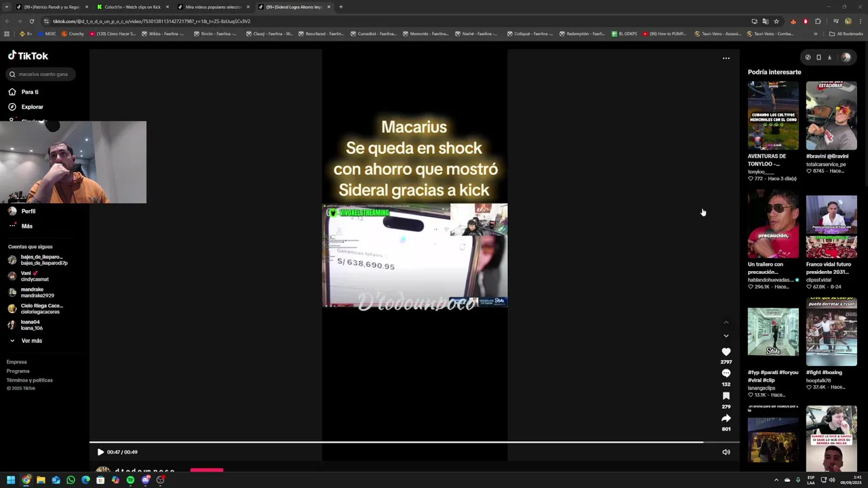Save the video with bookmark icon
The image size is (868, 488).
726,396
